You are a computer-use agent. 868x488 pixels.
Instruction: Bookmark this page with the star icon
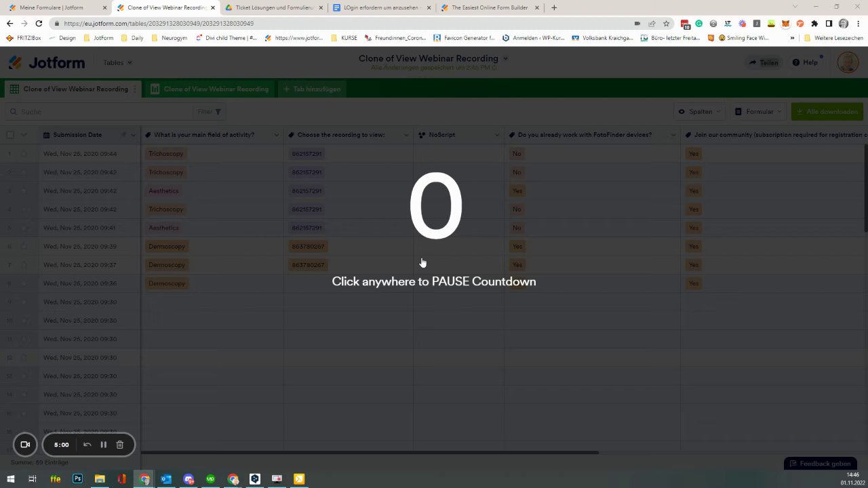[x=666, y=23]
